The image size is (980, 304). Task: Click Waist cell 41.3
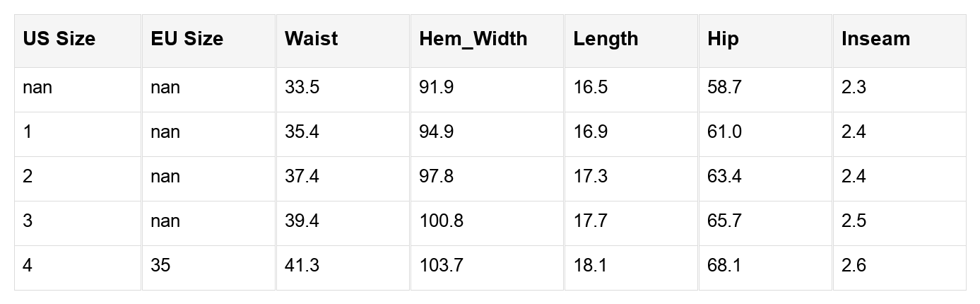pos(302,265)
